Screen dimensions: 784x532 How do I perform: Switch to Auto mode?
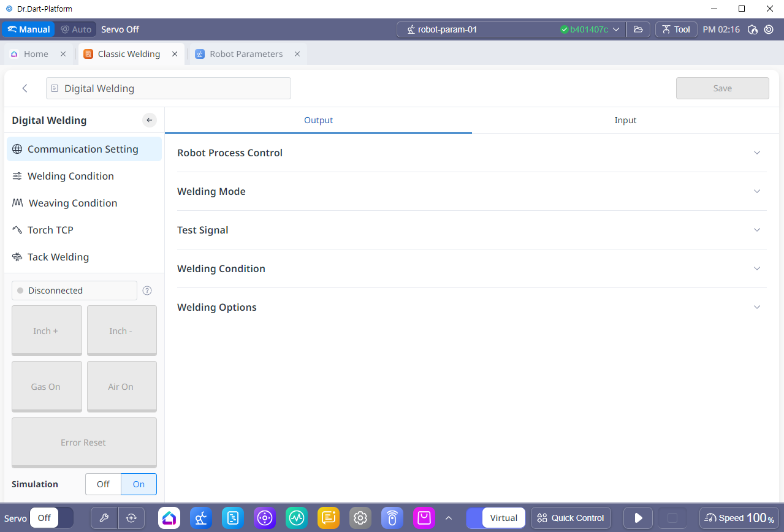[76, 29]
